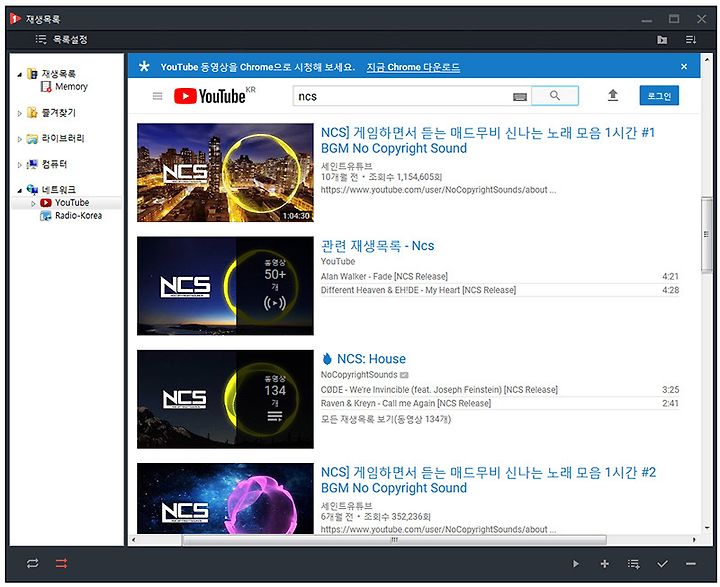Click the 세인트유튜브 channel under video #1
Screen dimensions: 720x587
(x=346, y=166)
